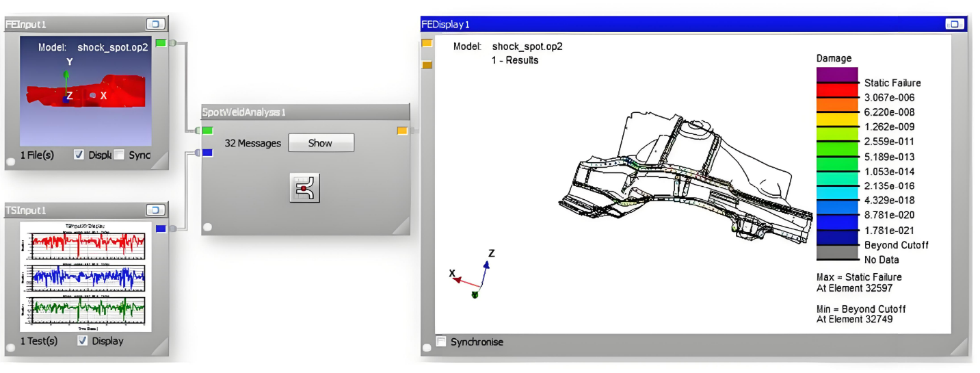The width and height of the screenshot is (980, 373).
Task: Click green output pad on FEInput1 glyph
Action: point(161,43)
